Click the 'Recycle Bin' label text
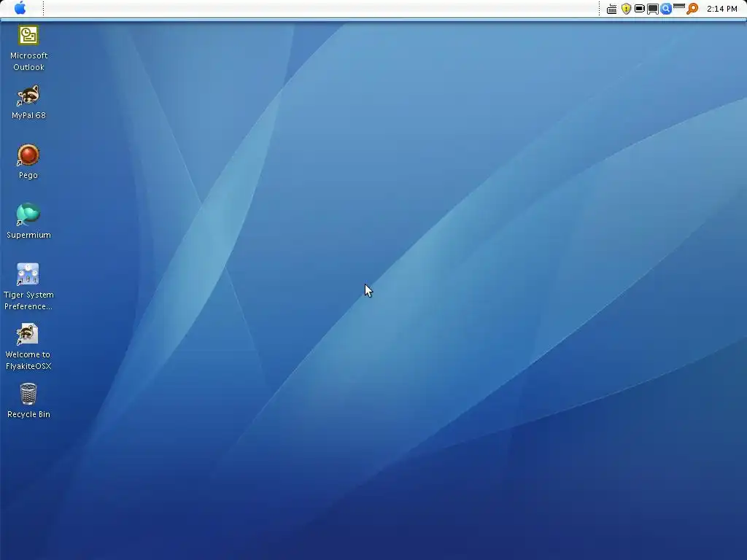The width and height of the screenshot is (747, 560). 28,414
